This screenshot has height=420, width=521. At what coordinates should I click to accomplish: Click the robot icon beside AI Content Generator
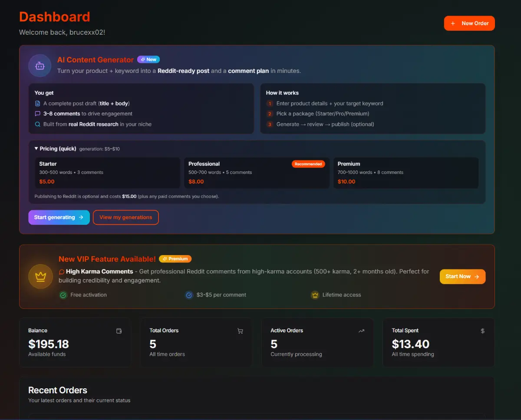tap(40, 65)
